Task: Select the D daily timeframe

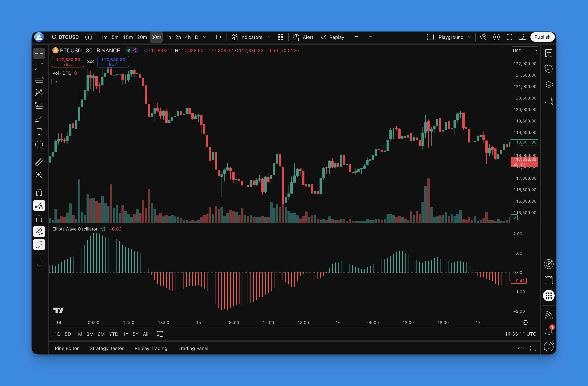Action: coord(197,37)
